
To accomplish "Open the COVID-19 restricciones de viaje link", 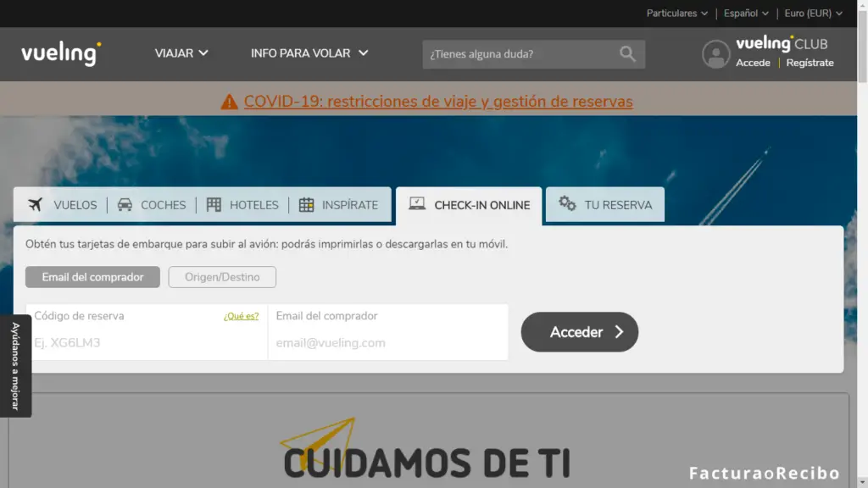I will 438,102.
